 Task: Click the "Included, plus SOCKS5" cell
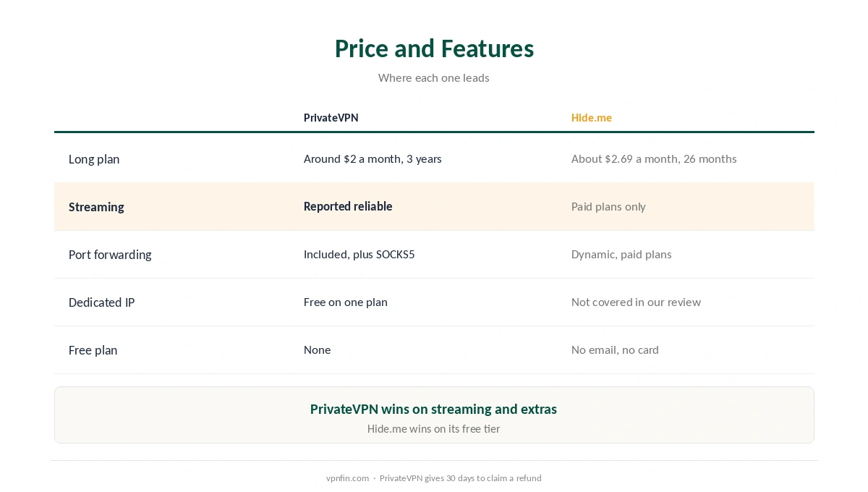[359, 255]
